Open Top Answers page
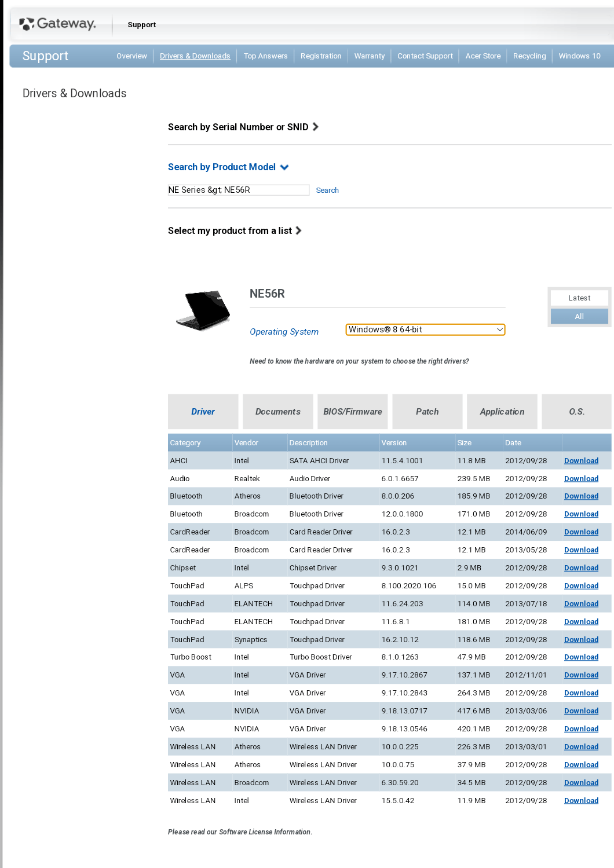614x868 pixels. [266, 56]
